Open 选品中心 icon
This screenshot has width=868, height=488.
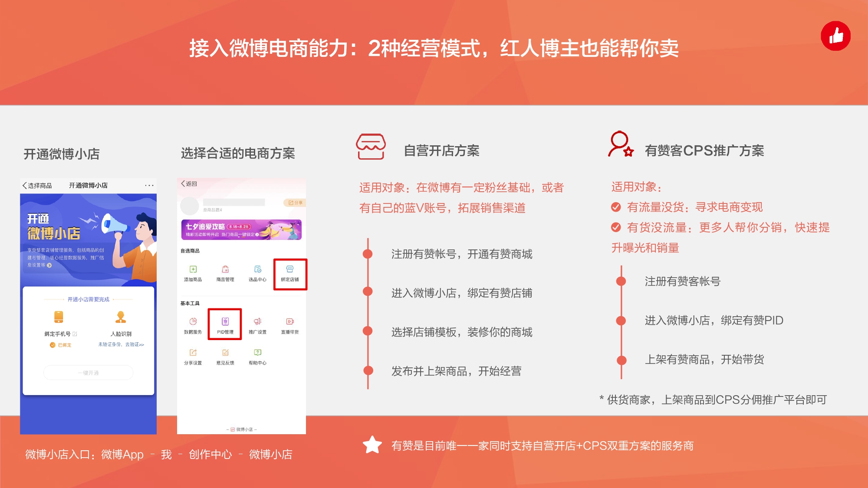[x=258, y=269]
